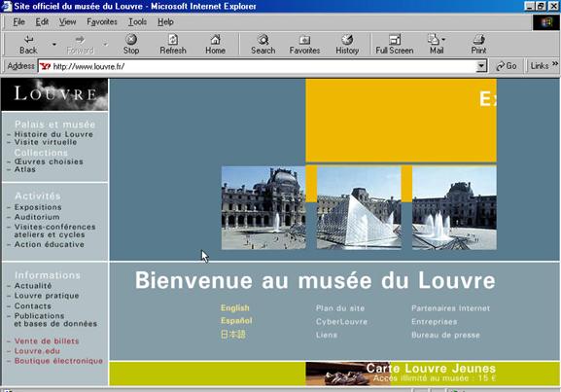Image resolution: width=561 pixels, height=392 pixels.
Task: Switch site language to Japanese
Action: [233, 335]
